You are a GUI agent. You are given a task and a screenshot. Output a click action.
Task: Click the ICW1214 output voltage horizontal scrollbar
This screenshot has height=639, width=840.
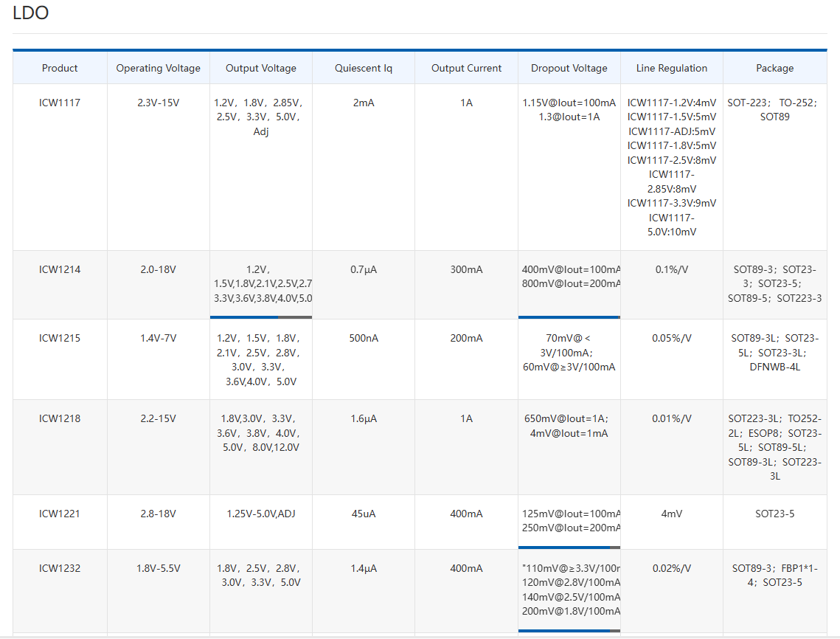(x=245, y=317)
